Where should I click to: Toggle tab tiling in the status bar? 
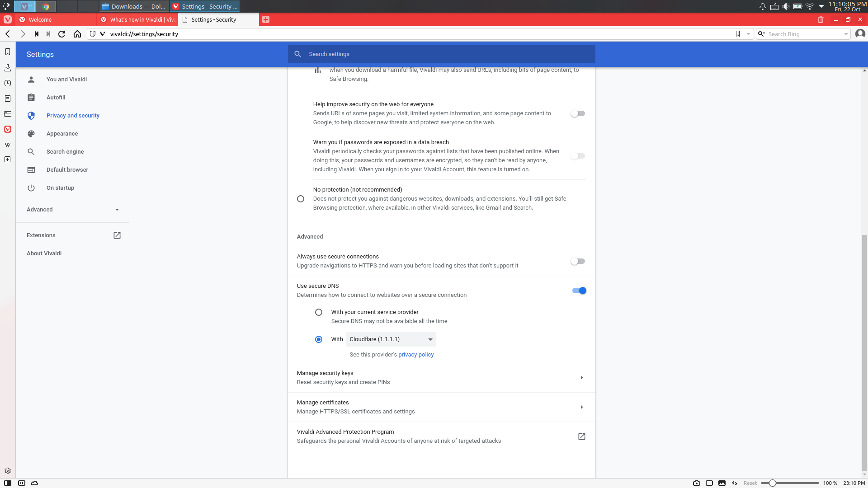pyautogui.click(x=709, y=483)
